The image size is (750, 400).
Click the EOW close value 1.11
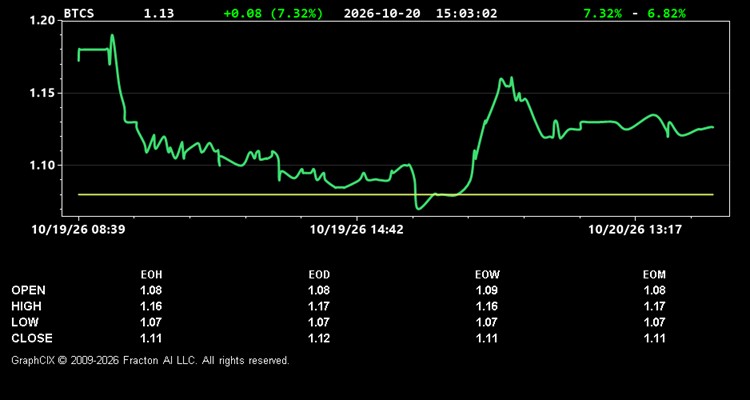[487, 338]
